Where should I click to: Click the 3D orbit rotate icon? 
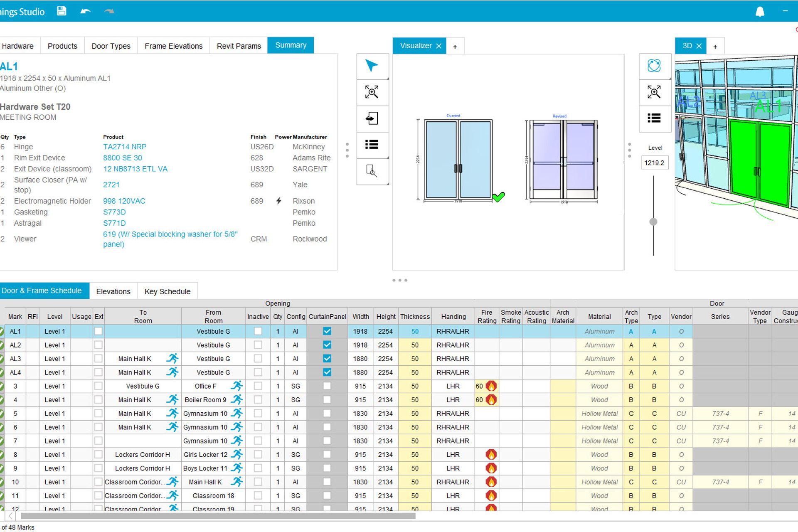(x=654, y=66)
